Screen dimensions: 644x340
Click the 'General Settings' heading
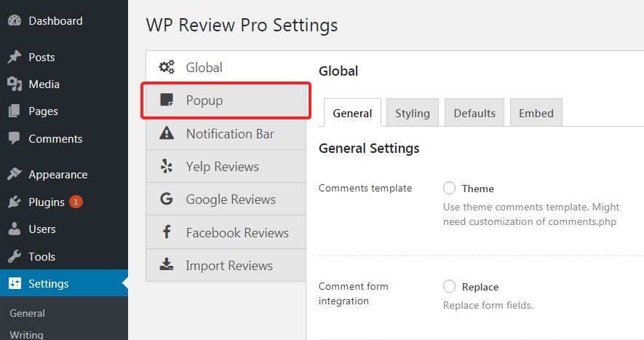tap(369, 148)
